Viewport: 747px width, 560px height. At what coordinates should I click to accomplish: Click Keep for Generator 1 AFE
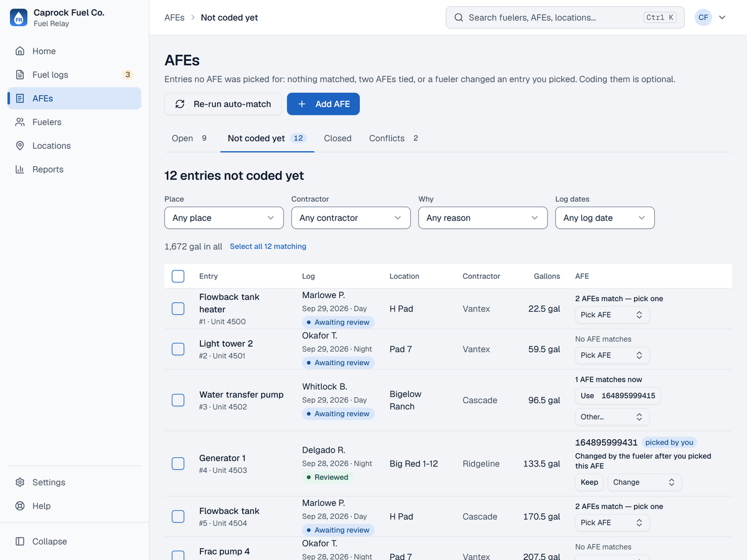tap(589, 482)
